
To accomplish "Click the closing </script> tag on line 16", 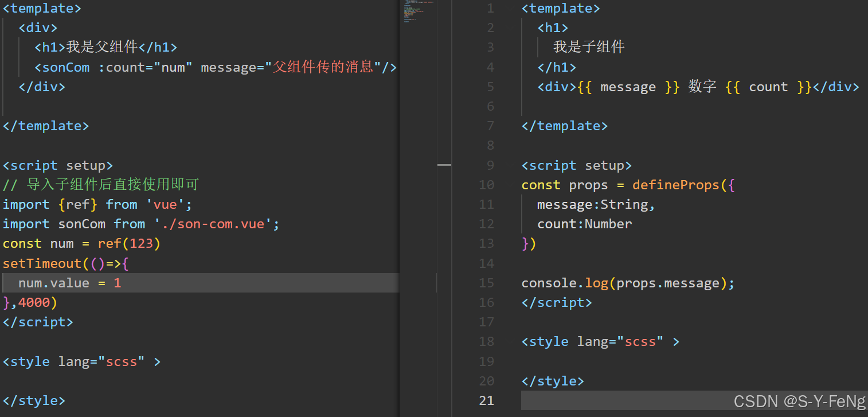I will coord(557,303).
